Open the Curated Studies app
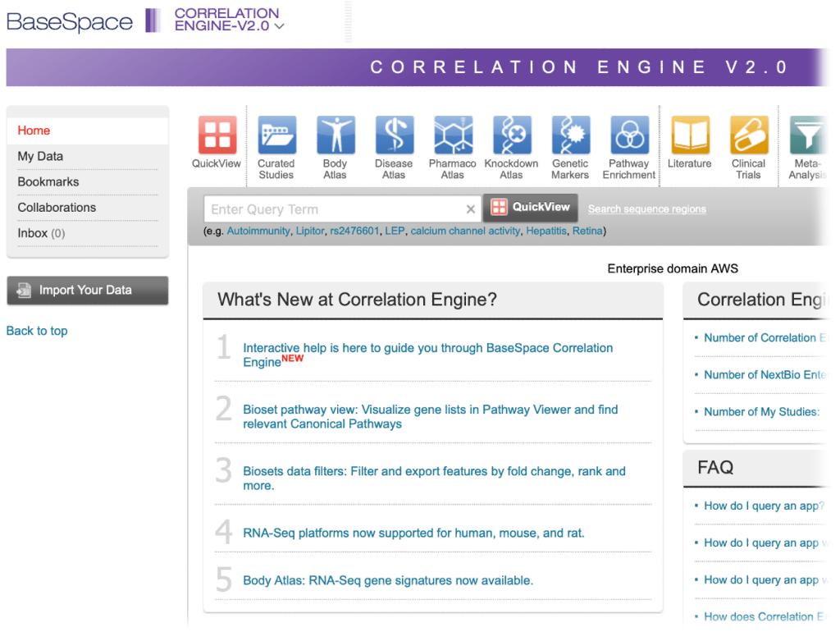The image size is (840, 632). tap(276, 135)
